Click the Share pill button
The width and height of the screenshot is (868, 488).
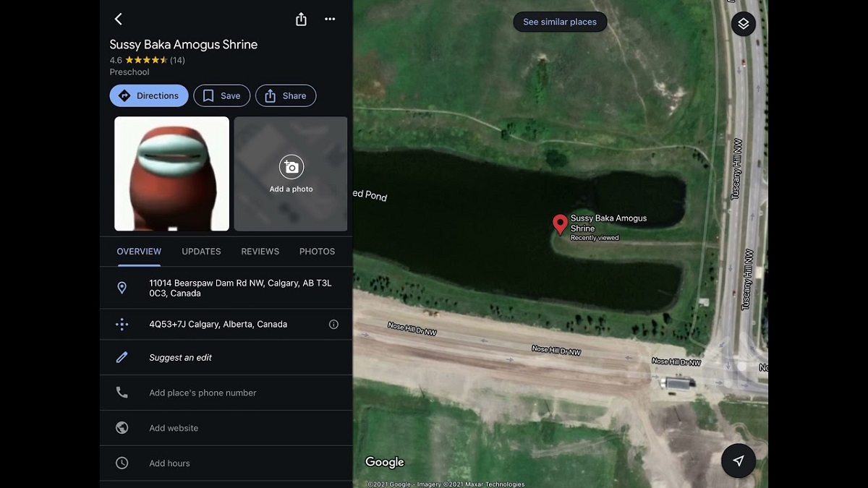coord(286,95)
